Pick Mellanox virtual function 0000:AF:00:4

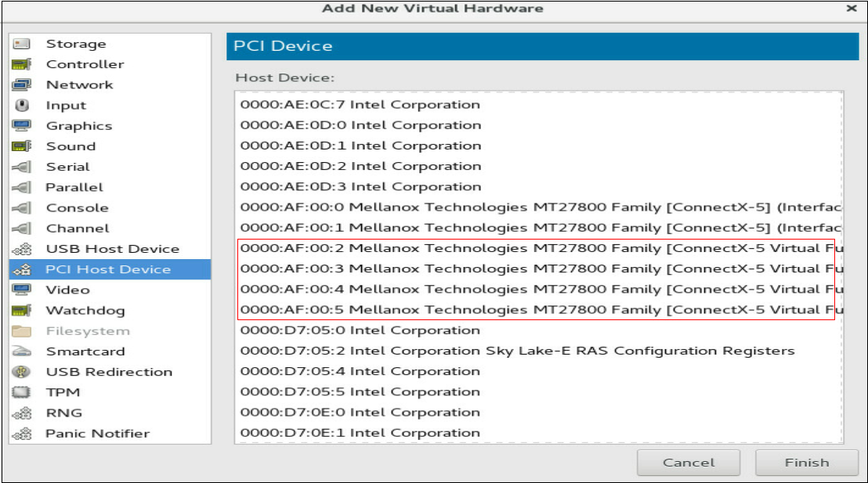click(539, 289)
